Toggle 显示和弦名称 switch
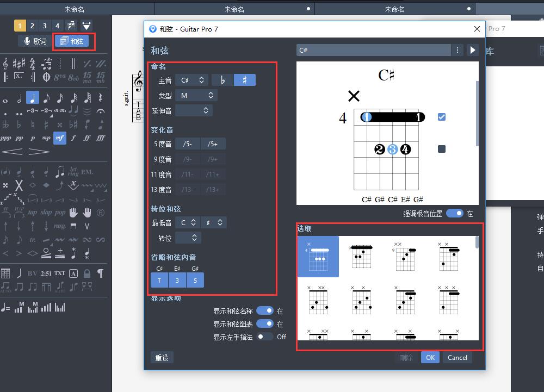Viewport: 544px width, 392px height. point(265,311)
